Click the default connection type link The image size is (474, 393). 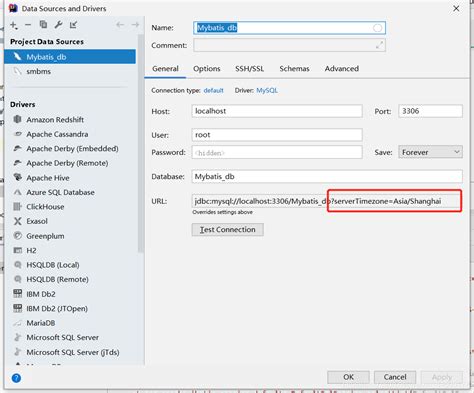(x=213, y=90)
